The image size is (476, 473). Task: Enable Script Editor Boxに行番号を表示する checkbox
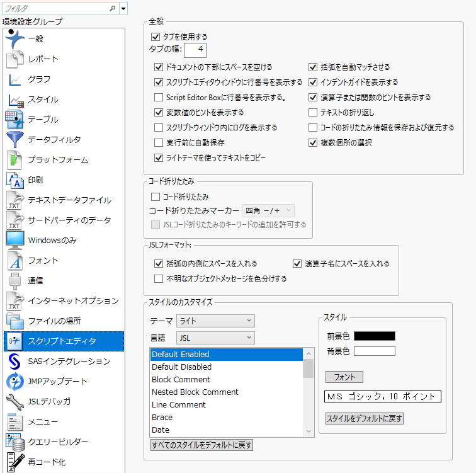(159, 98)
